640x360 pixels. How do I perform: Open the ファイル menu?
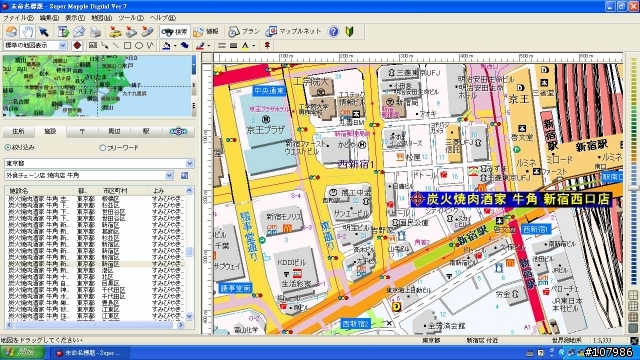click(18, 18)
